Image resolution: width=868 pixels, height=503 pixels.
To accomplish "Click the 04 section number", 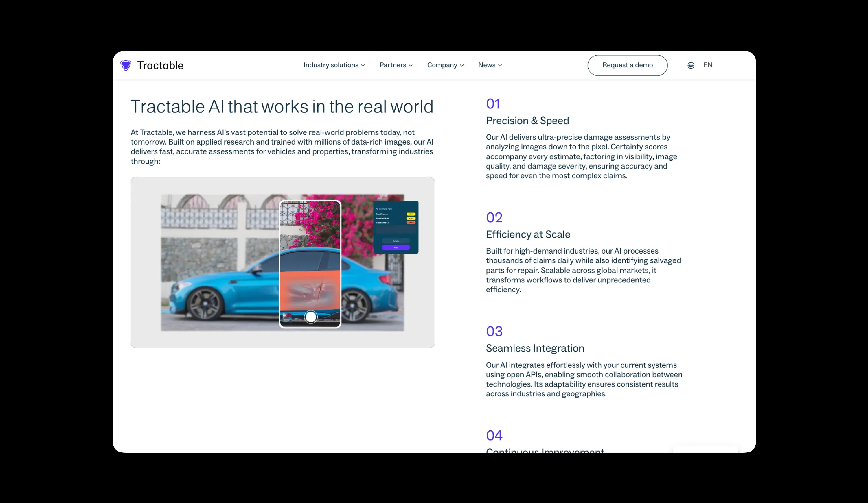I will 494,436.
